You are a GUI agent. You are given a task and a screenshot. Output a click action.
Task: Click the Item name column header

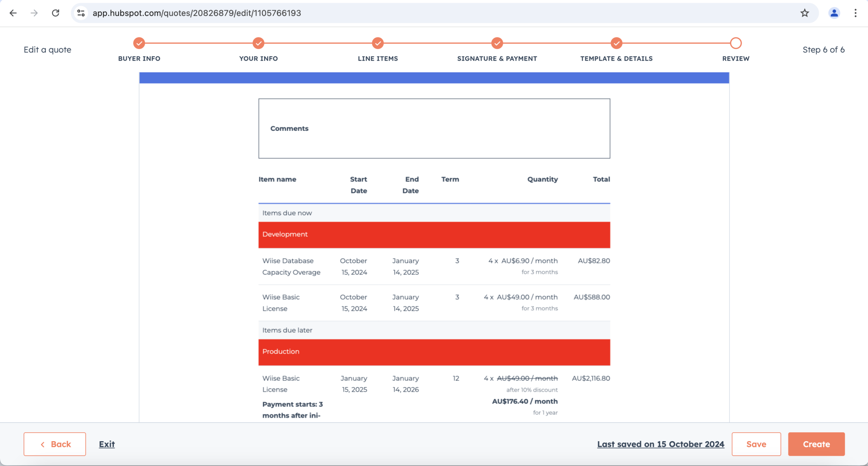(277, 179)
